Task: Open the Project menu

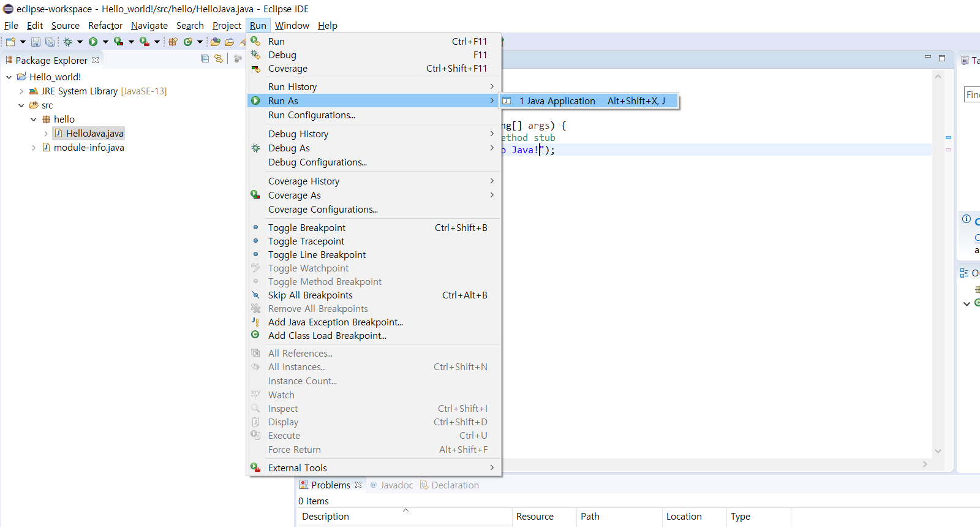Action: click(x=227, y=26)
